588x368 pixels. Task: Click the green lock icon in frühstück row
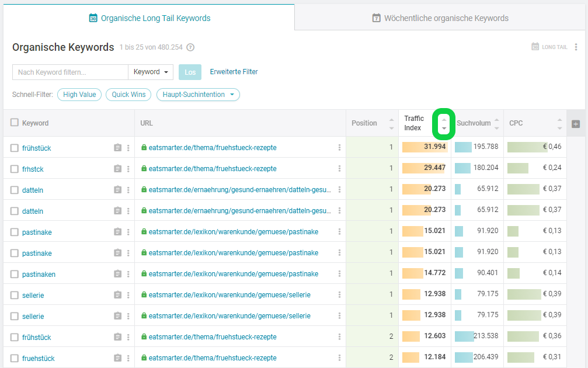[144, 147]
